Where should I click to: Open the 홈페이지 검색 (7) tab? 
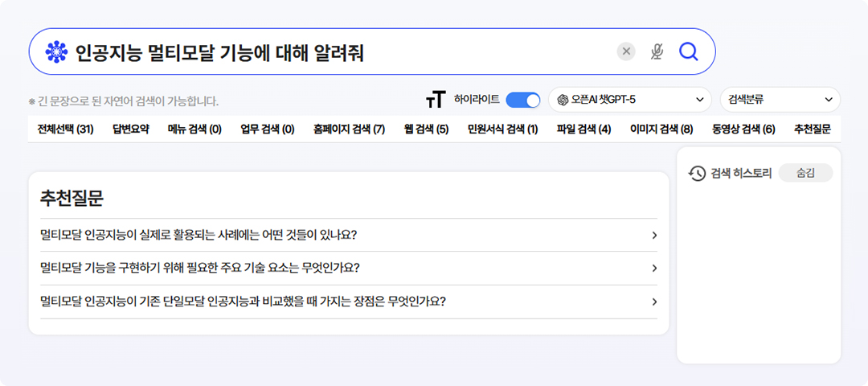349,129
